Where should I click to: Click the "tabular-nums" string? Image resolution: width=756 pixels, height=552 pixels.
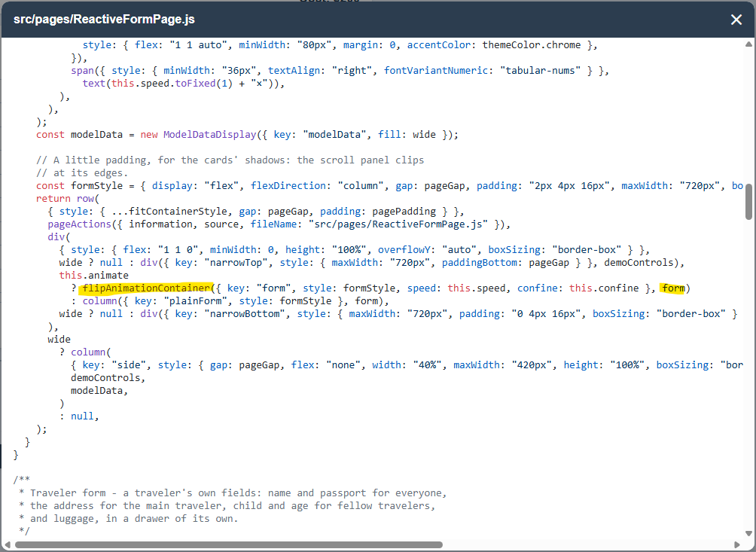tap(540, 70)
